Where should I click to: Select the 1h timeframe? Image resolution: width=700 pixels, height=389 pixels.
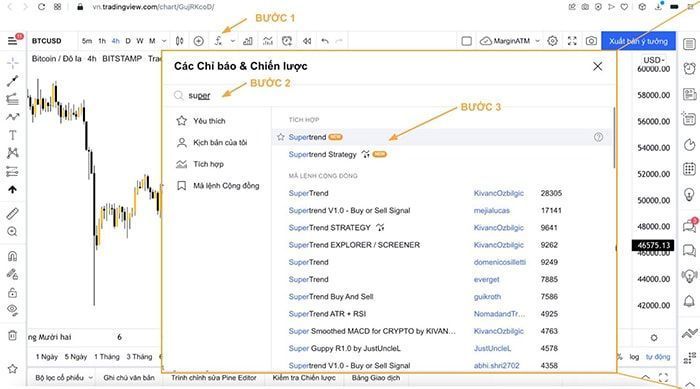tap(102, 41)
